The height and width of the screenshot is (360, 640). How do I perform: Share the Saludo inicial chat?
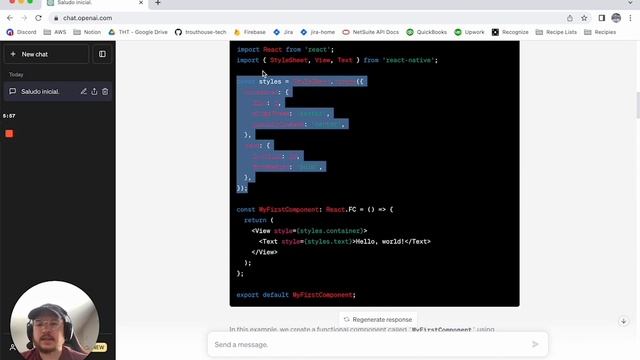[94, 91]
